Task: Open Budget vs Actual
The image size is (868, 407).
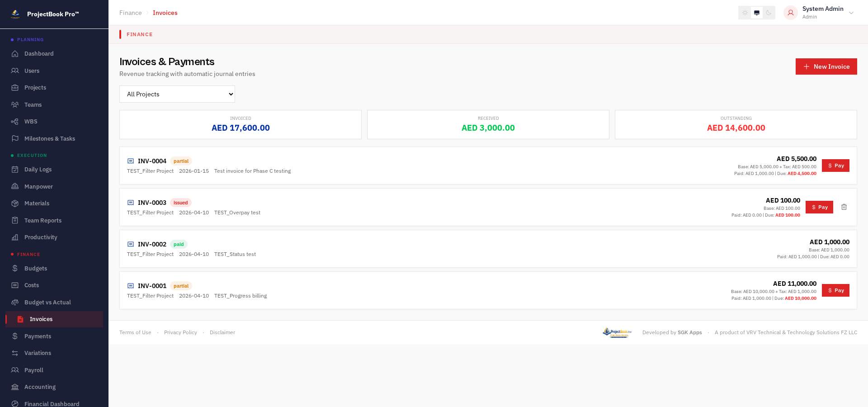Action: 54,302
